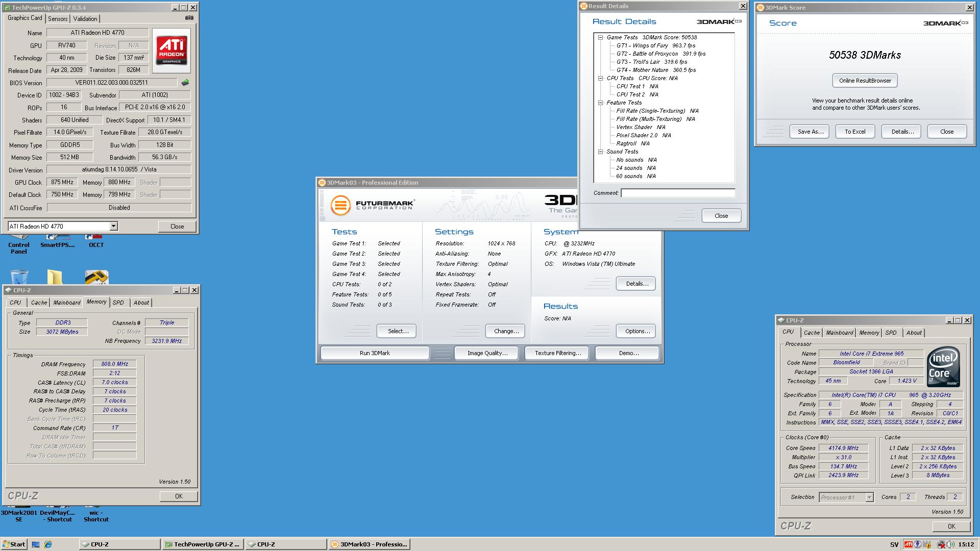The width and height of the screenshot is (980, 551).
Task: Click the GPU Name field in GPU-Z
Action: (x=97, y=33)
